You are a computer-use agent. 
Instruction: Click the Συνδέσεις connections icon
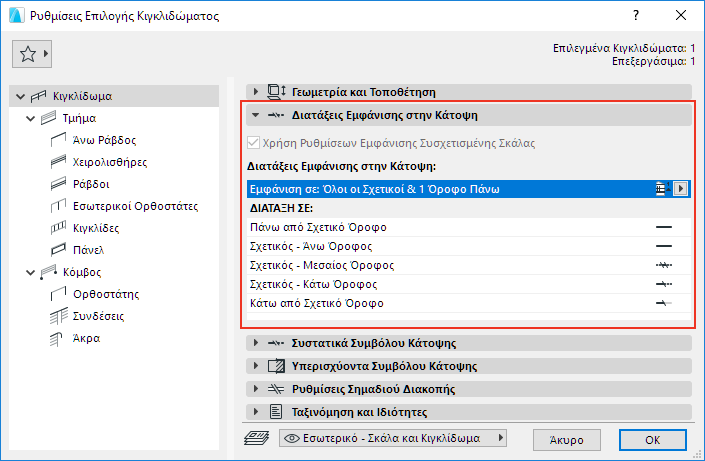58,316
